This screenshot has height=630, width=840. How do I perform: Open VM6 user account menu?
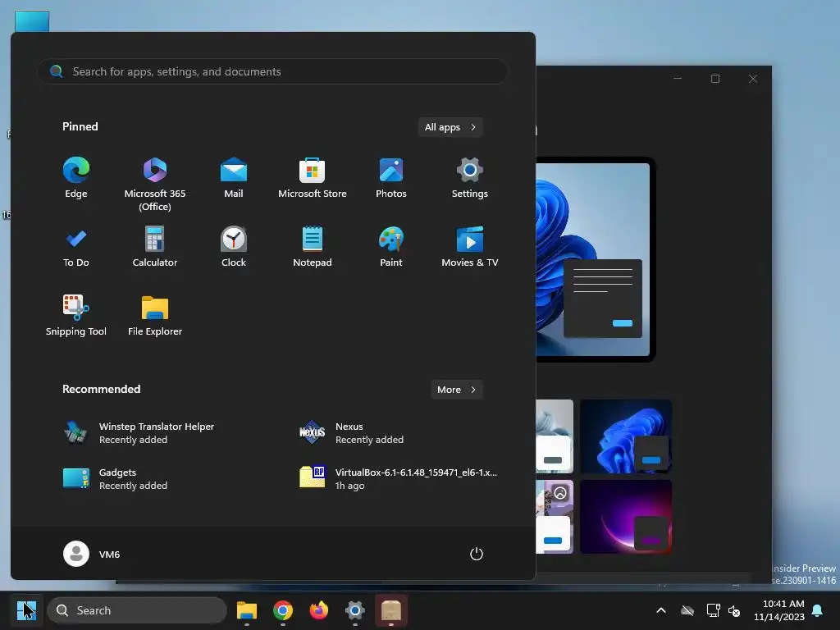(x=92, y=554)
